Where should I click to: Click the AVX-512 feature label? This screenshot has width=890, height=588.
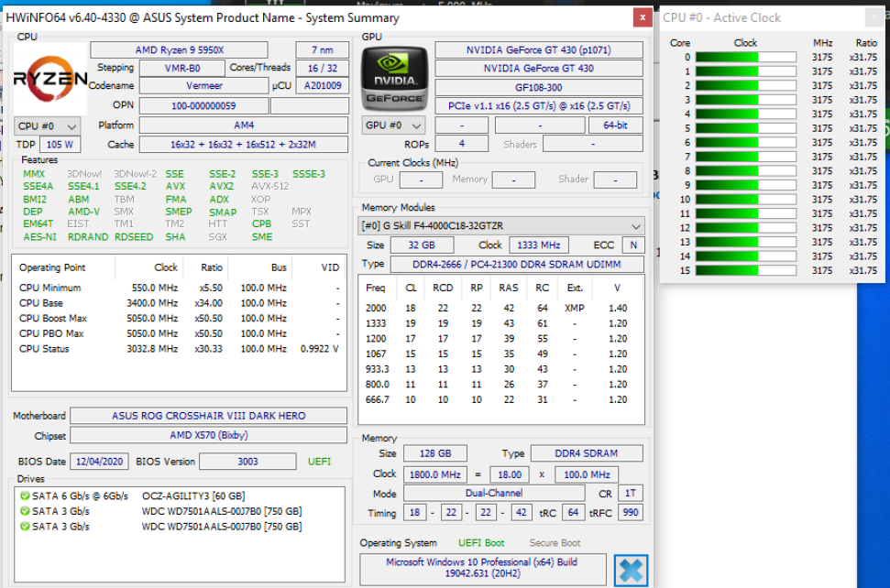click(270, 186)
